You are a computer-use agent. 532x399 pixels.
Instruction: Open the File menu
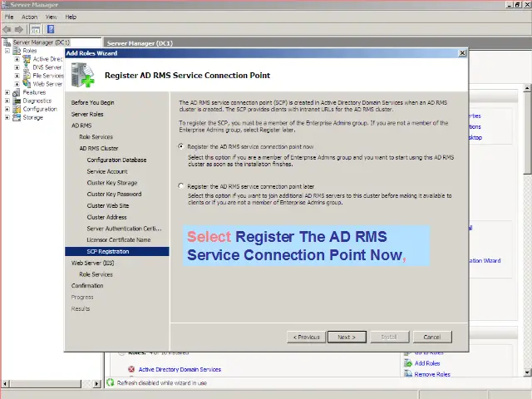pos(9,17)
